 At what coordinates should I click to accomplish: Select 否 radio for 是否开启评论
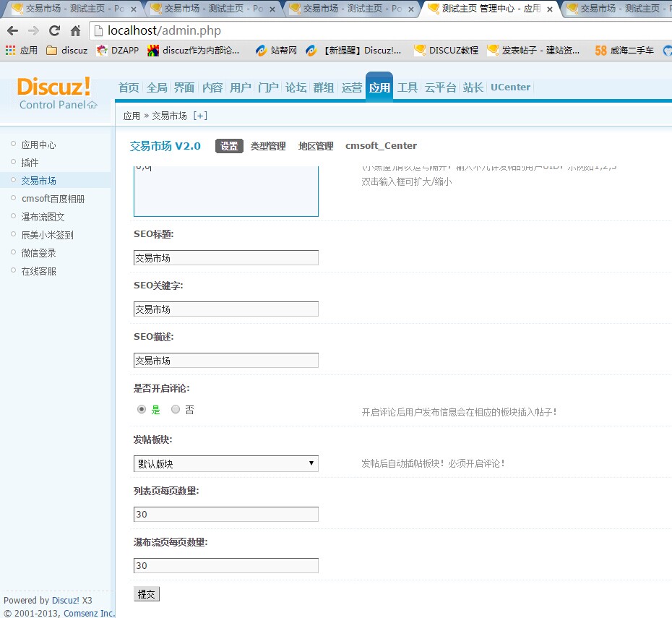click(176, 409)
